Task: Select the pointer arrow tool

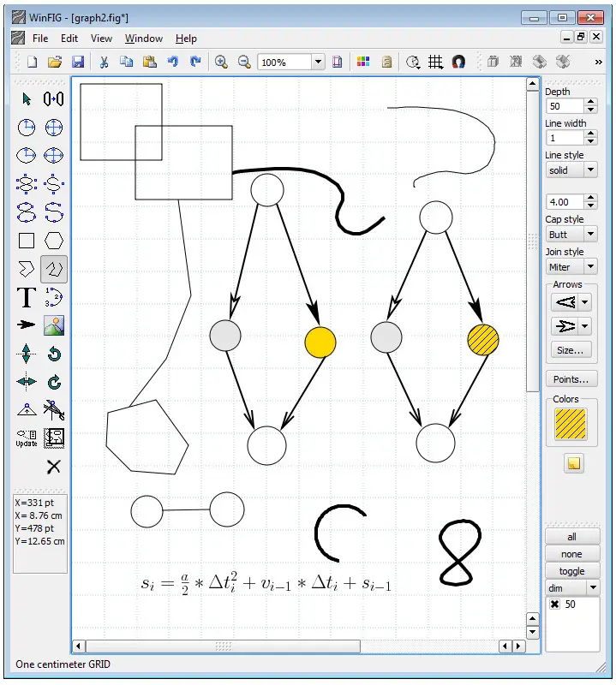Action: pos(27,99)
